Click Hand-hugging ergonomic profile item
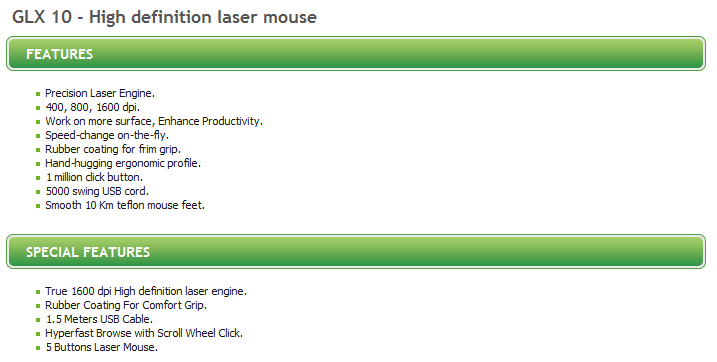 pos(123,163)
